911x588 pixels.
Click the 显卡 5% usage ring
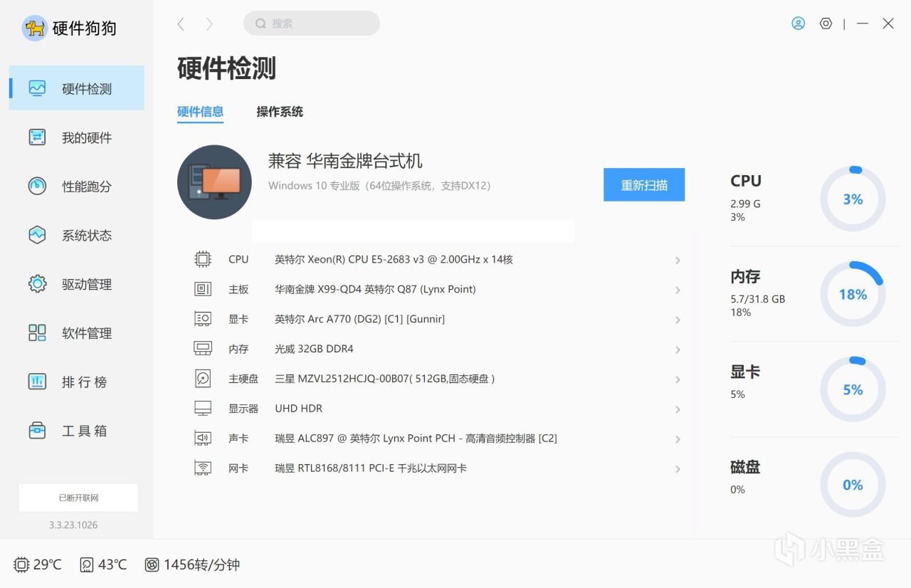tap(853, 389)
